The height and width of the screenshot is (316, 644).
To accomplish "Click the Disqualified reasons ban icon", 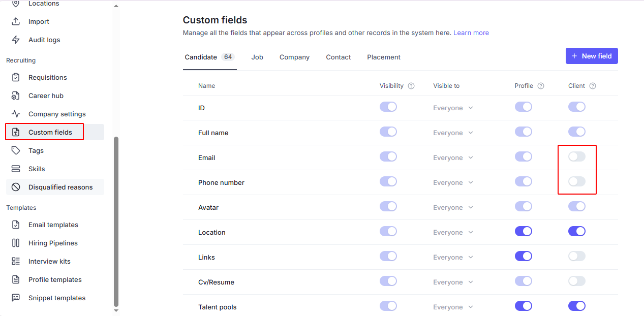I will point(16,187).
